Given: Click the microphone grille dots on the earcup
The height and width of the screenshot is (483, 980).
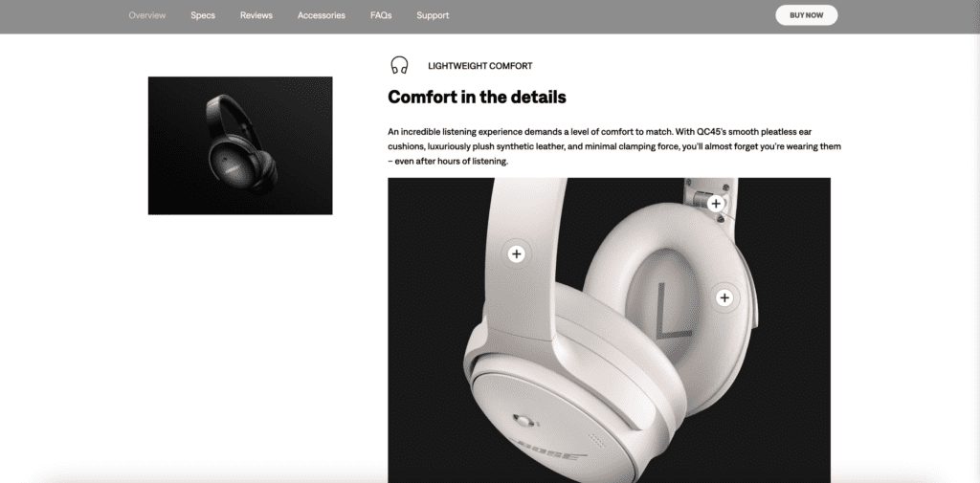Looking at the screenshot, I should (595, 439).
